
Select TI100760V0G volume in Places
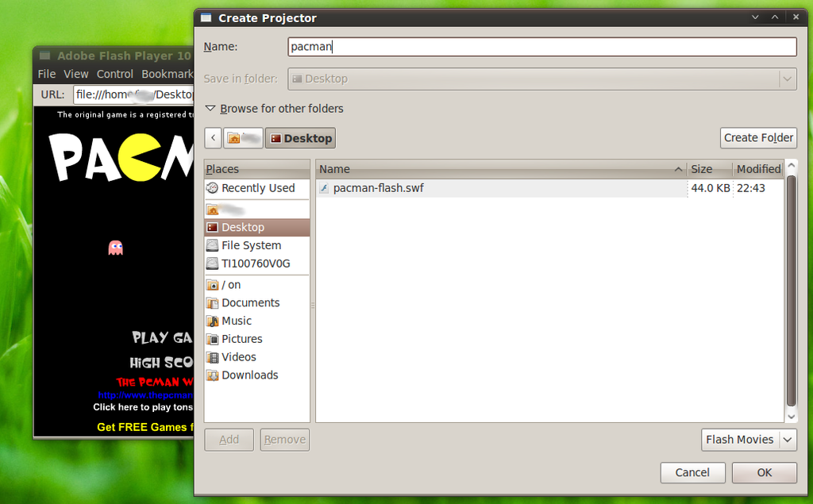click(257, 264)
